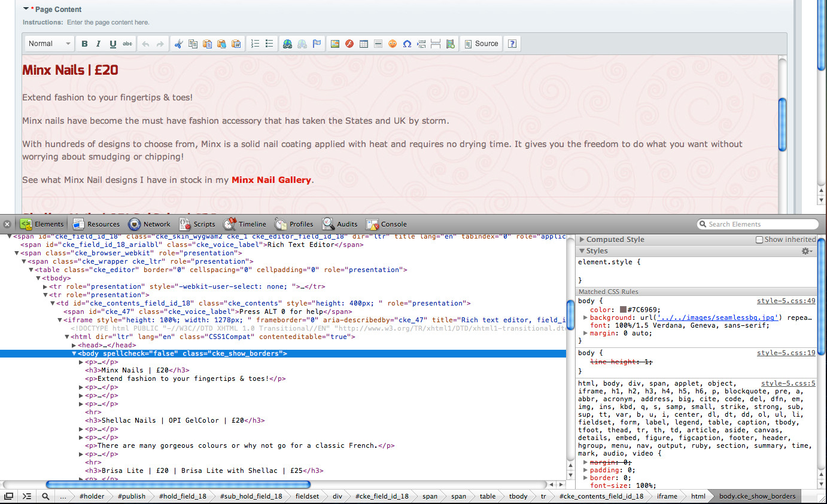Collapse the tbody node in DOM tree

coord(38,279)
